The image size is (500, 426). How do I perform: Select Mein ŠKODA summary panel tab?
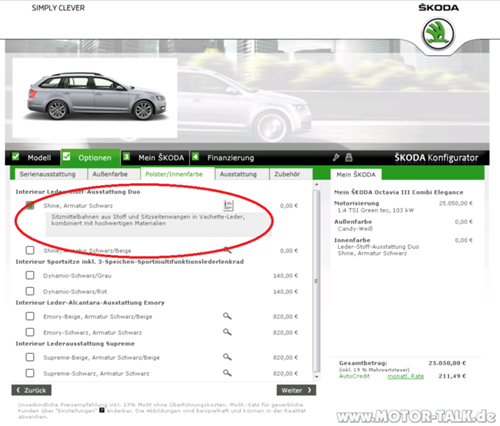coord(356,174)
